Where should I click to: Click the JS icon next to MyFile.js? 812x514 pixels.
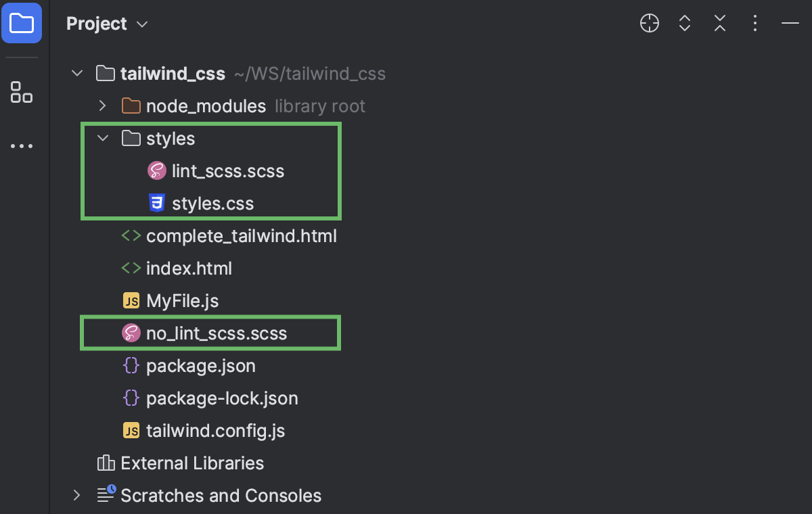tap(131, 300)
